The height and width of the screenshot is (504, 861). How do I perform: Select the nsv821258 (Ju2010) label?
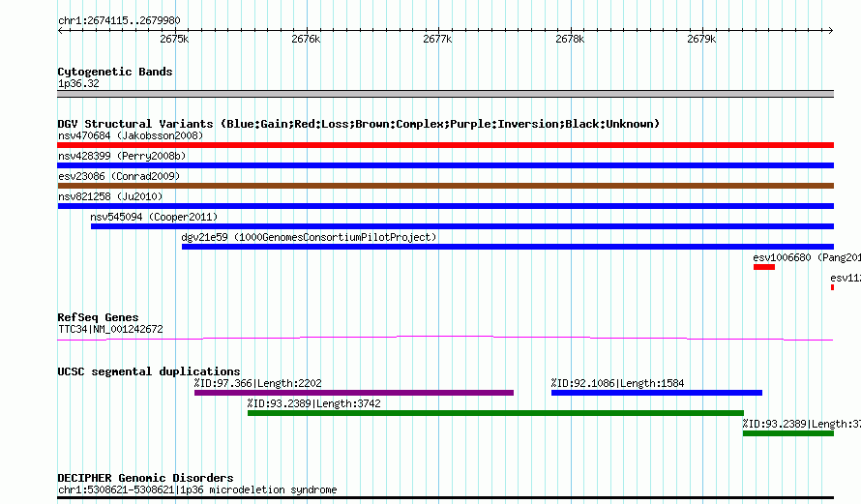coord(110,196)
